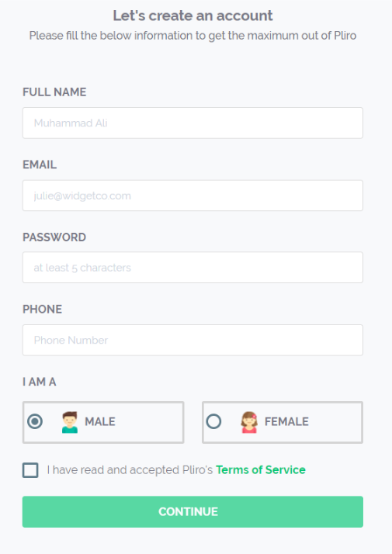Screen dimensions: 392x554
Task: Focus the Full Name input field
Action: tap(193, 123)
